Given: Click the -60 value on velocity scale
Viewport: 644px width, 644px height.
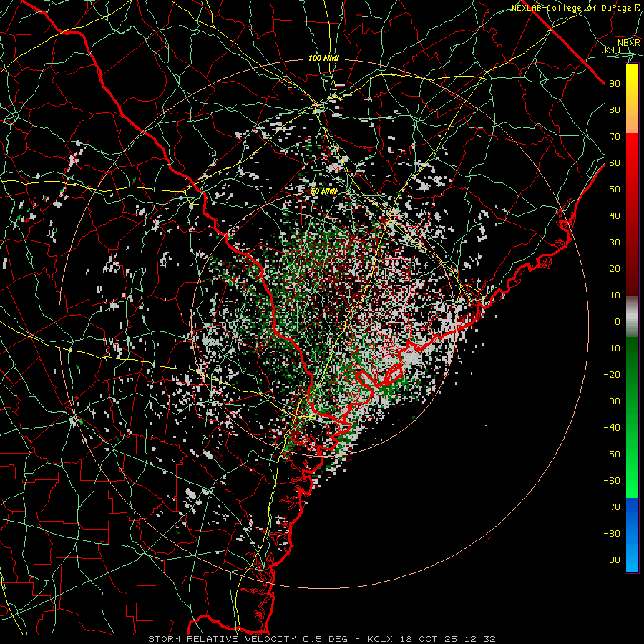Looking at the screenshot, I should click(x=612, y=481).
